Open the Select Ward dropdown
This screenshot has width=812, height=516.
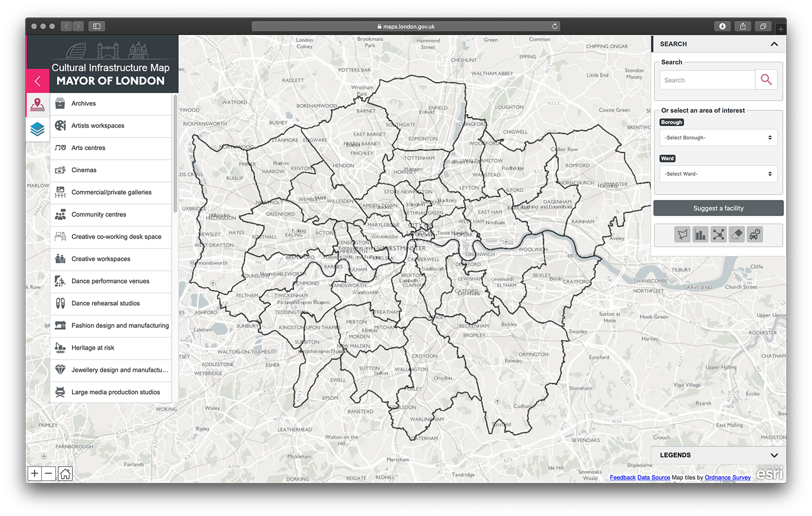click(x=718, y=174)
